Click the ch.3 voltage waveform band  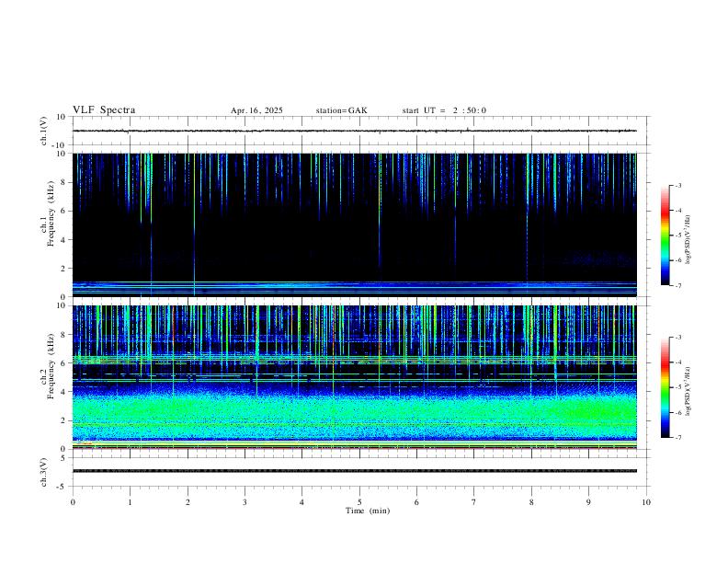pos(355,471)
